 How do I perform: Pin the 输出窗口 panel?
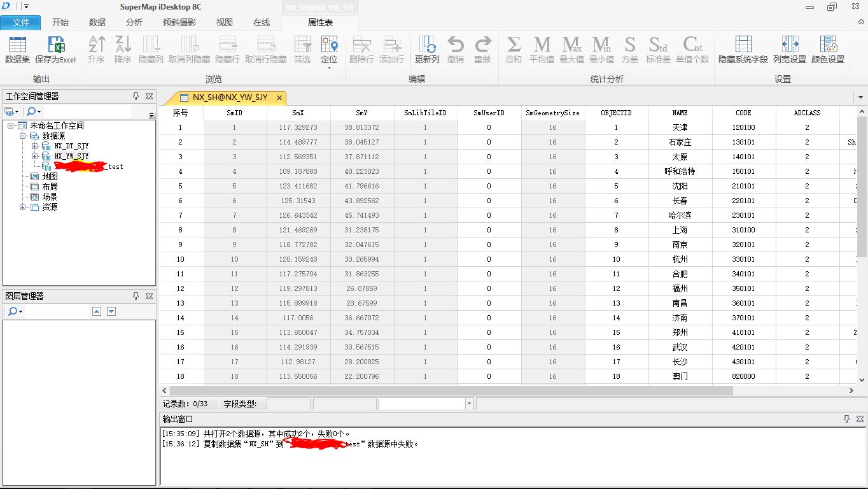point(846,419)
